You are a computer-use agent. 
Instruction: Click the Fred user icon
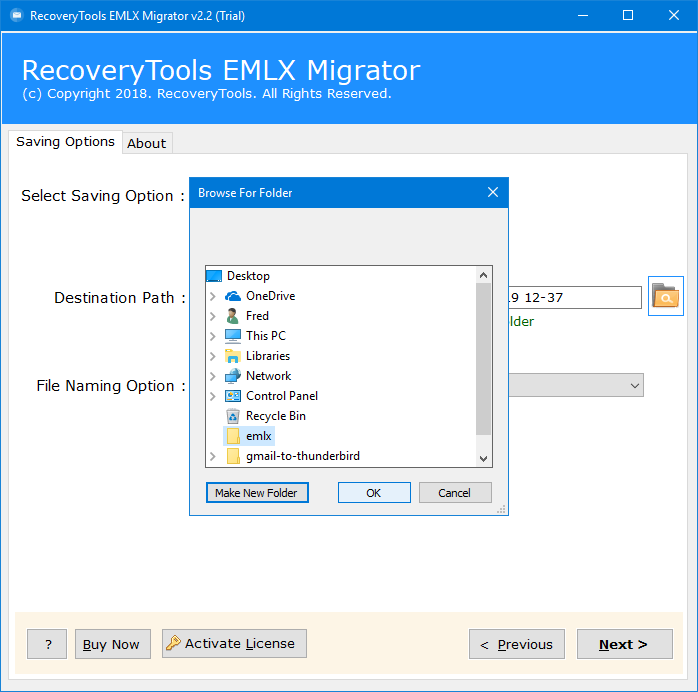tap(232, 316)
